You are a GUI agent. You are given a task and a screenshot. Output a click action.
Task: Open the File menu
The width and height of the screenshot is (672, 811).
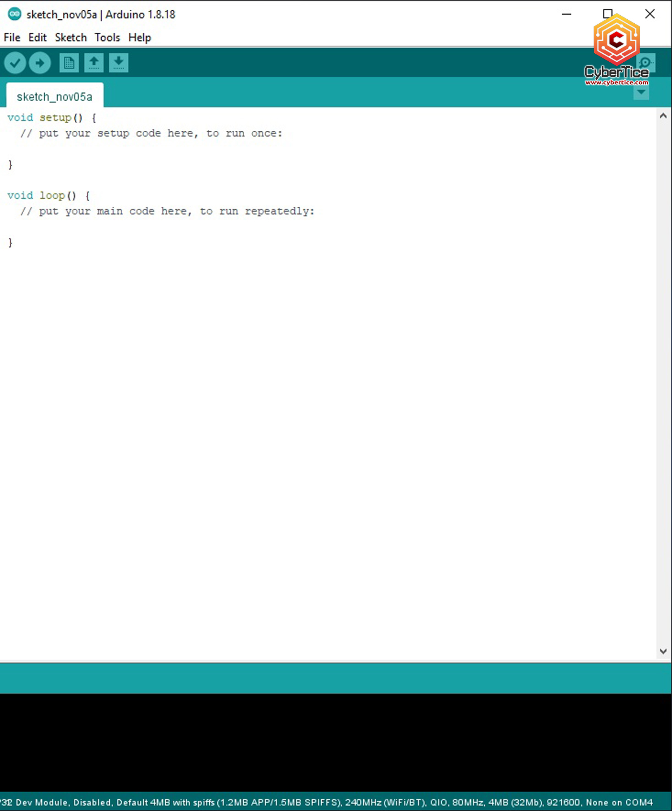pos(12,38)
